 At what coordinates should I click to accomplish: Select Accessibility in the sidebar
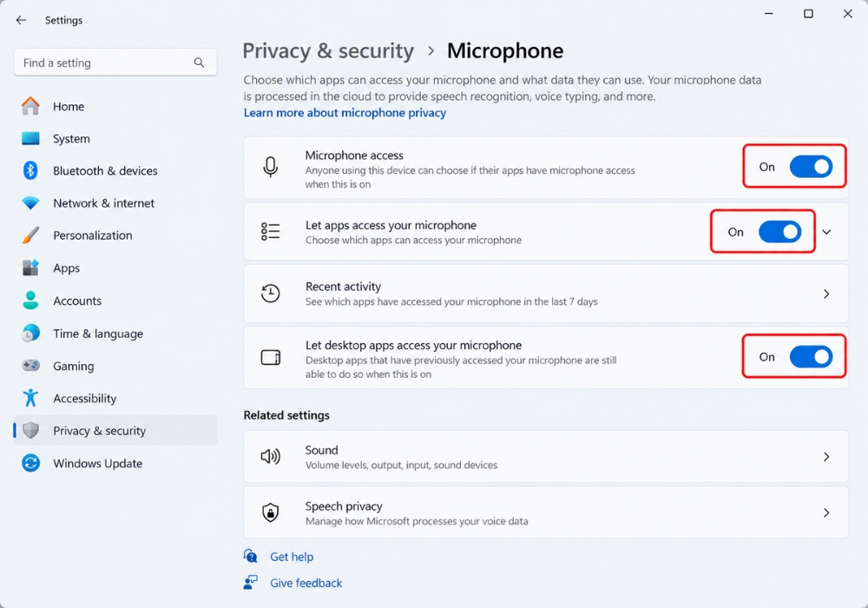(115, 398)
